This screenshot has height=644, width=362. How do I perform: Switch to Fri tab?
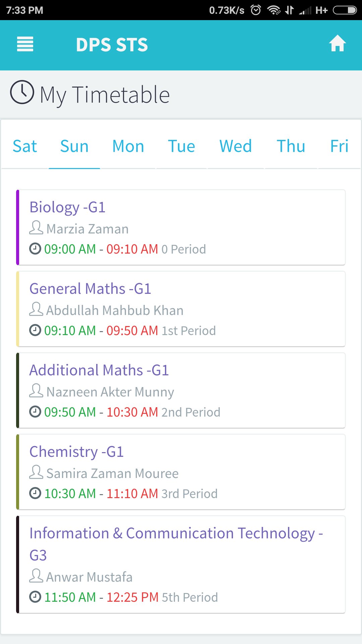point(339,146)
